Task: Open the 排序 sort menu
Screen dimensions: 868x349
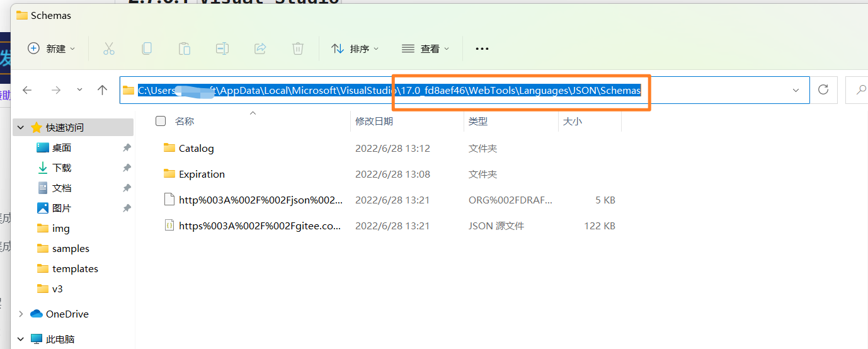Action: point(355,49)
